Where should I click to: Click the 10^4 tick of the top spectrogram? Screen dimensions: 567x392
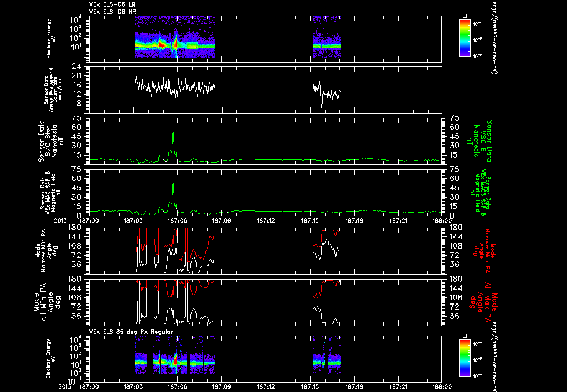pyautogui.click(x=76, y=19)
